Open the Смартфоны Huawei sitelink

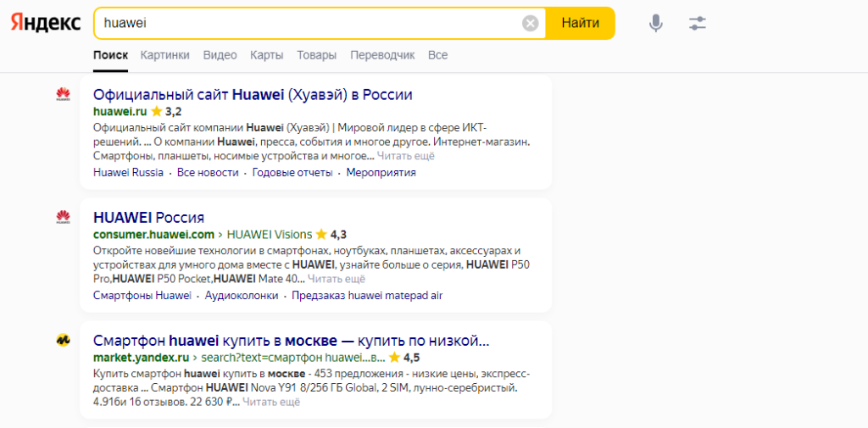tap(142, 296)
